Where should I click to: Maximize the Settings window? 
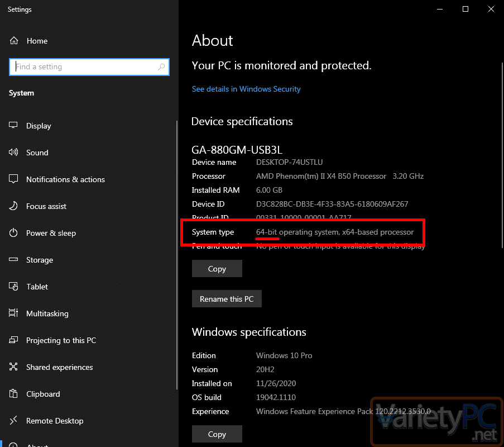coord(465,9)
